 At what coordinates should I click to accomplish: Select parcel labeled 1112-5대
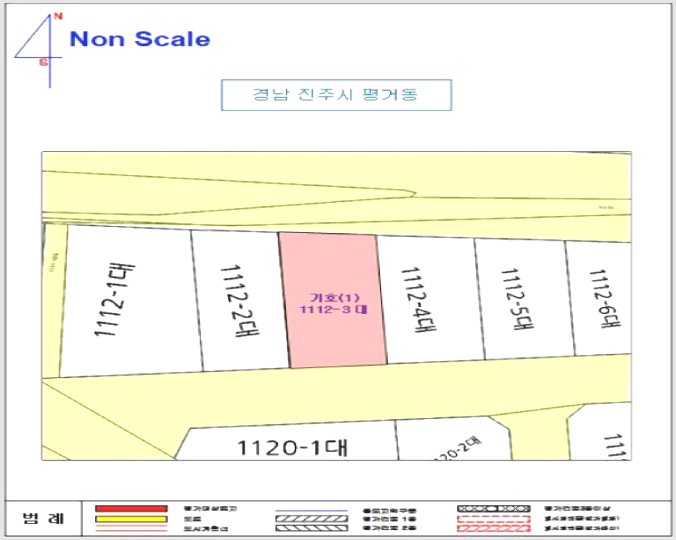(525, 300)
